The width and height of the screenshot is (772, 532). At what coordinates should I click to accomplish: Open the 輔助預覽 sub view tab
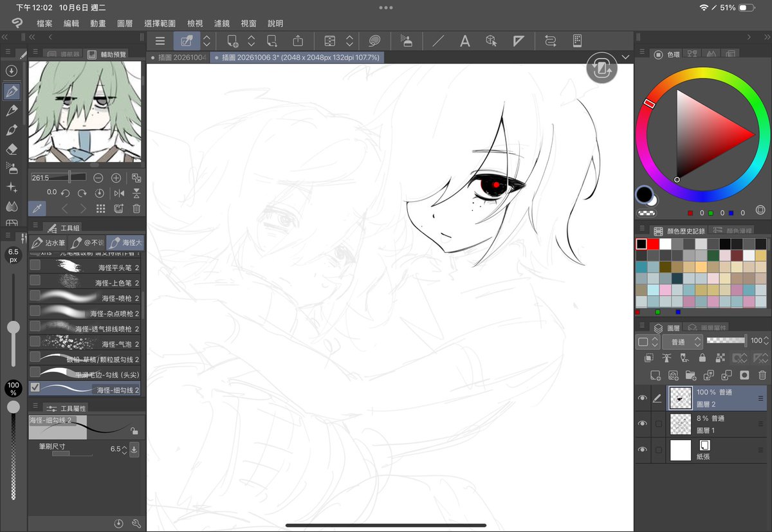[107, 54]
